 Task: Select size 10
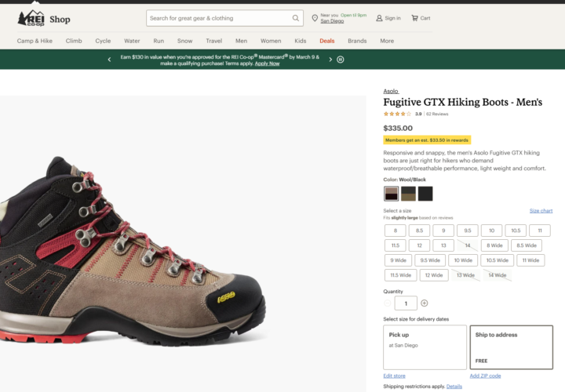pyautogui.click(x=492, y=230)
